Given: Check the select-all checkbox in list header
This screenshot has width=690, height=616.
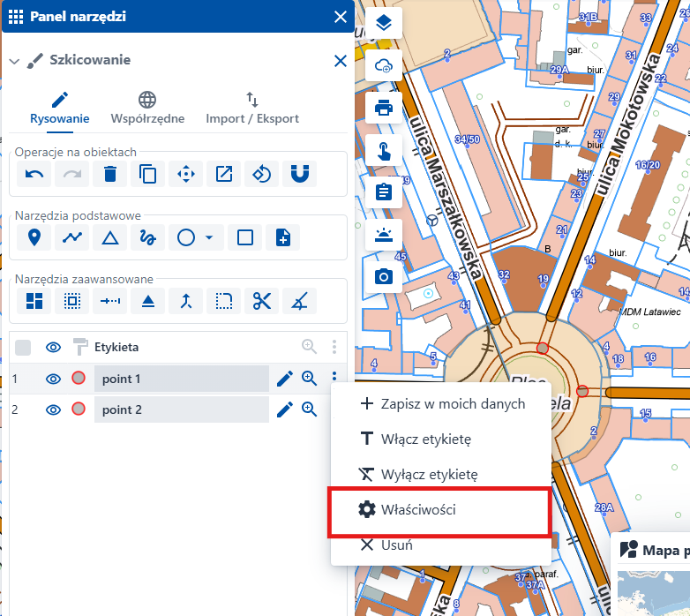Looking at the screenshot, I should 23,348.
